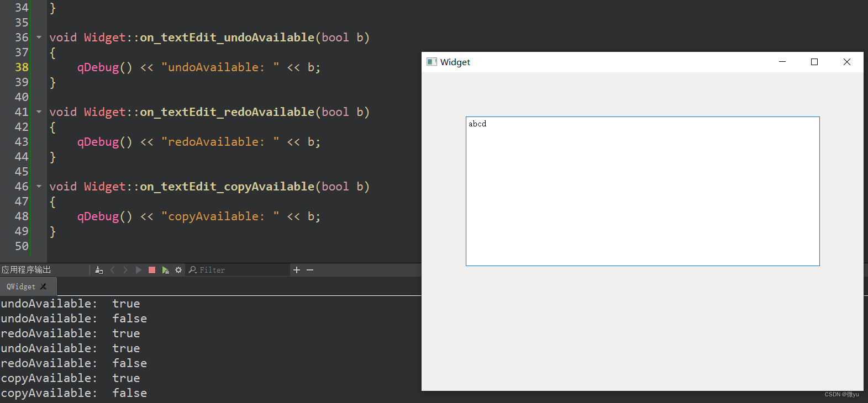This screenshot has height=403, width=868.
Task: Click on_textEdit_copyAvailable function name
Action: pyautogui.click(x=227, y=187)
